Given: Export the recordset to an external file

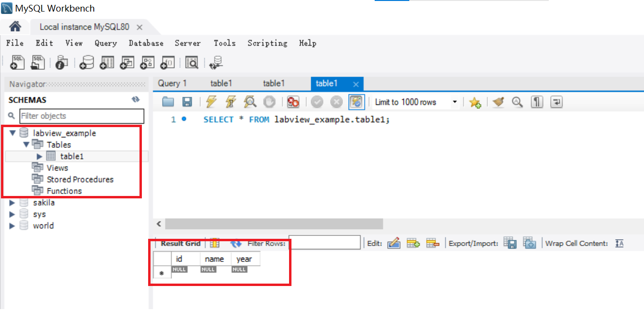Looking at the screenshot, I should (510, 243).
